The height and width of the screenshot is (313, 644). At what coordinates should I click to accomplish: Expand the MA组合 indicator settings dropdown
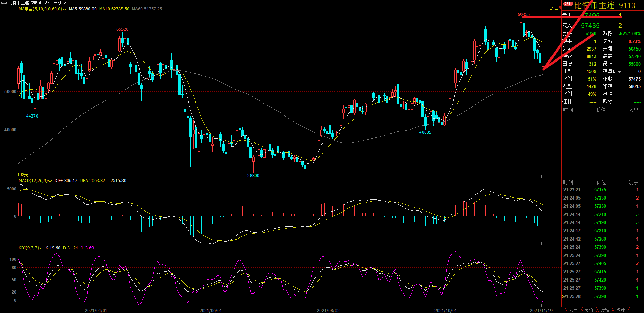tap(65, 9)
